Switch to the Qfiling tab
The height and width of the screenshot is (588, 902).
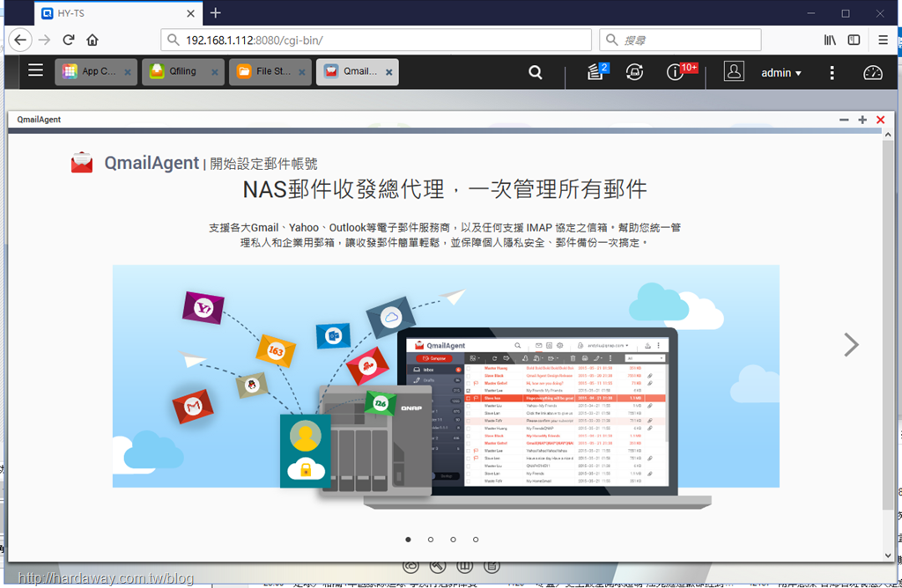pyautogui.click(x=183, y=72)
